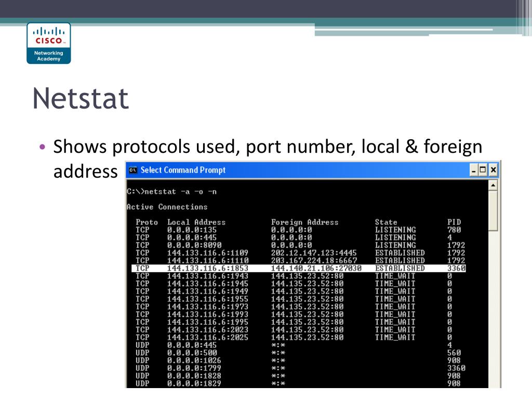Click the bullet text about protocols used
The height and width of the screenshot is (399, 532).
[x=268, y=159]
